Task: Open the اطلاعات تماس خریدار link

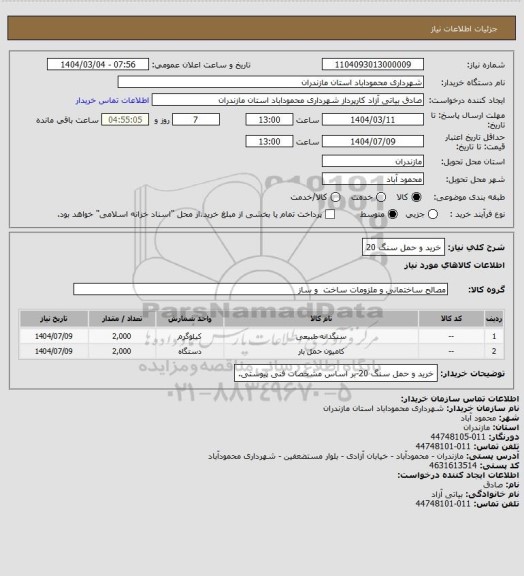Action: point(112,100)
